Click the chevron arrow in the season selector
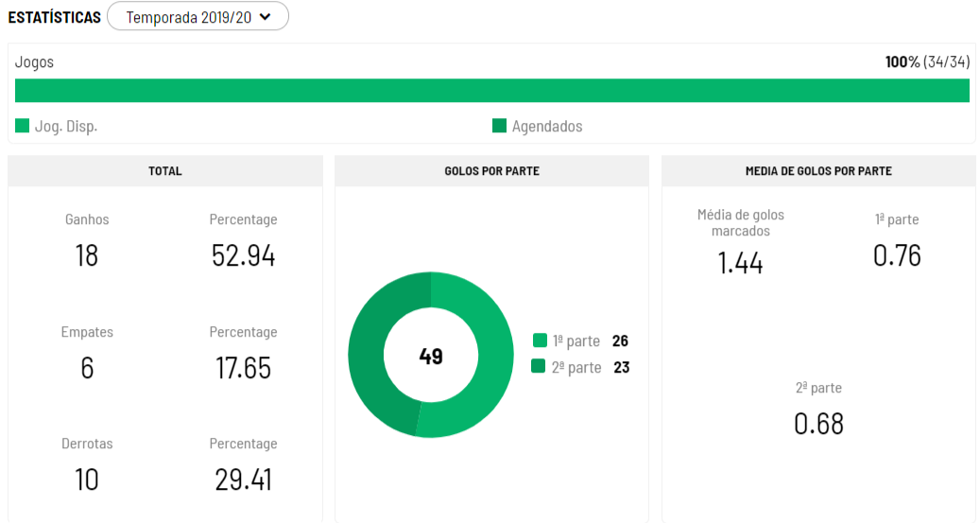Viewport: 980px width, 523px height. (265, 17)
